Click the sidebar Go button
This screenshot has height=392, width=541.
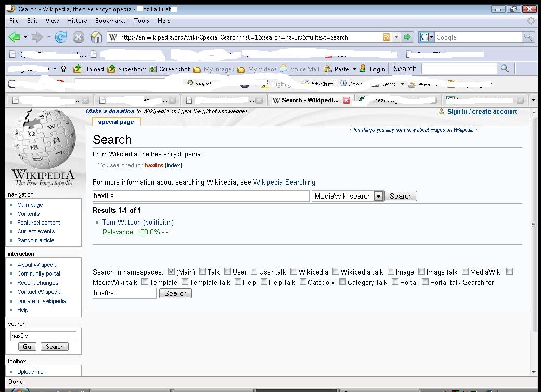click(x=27, y=346)
